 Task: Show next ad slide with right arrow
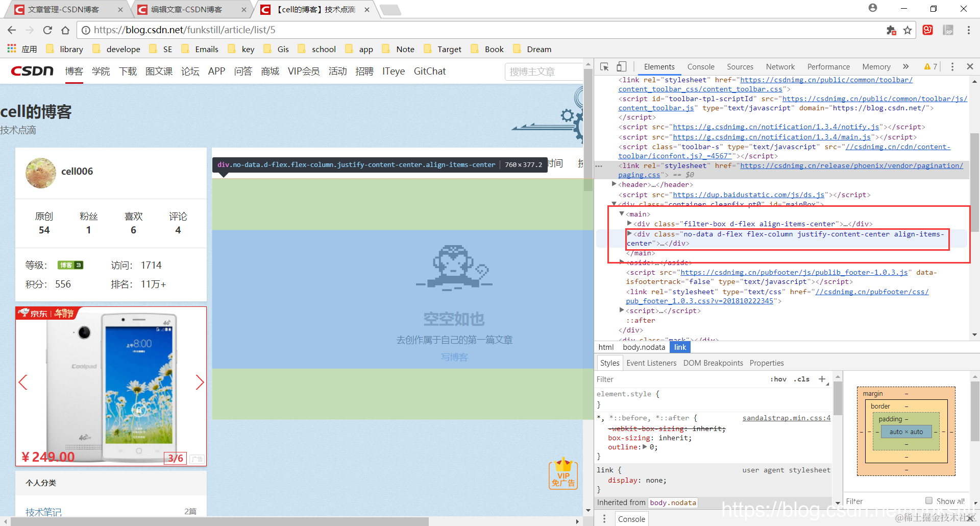(x=200, y=382)
